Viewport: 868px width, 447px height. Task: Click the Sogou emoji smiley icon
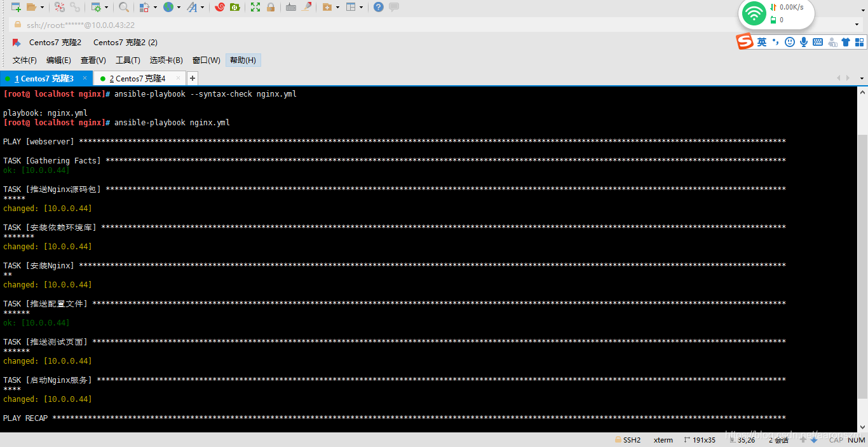pos(790,42)
